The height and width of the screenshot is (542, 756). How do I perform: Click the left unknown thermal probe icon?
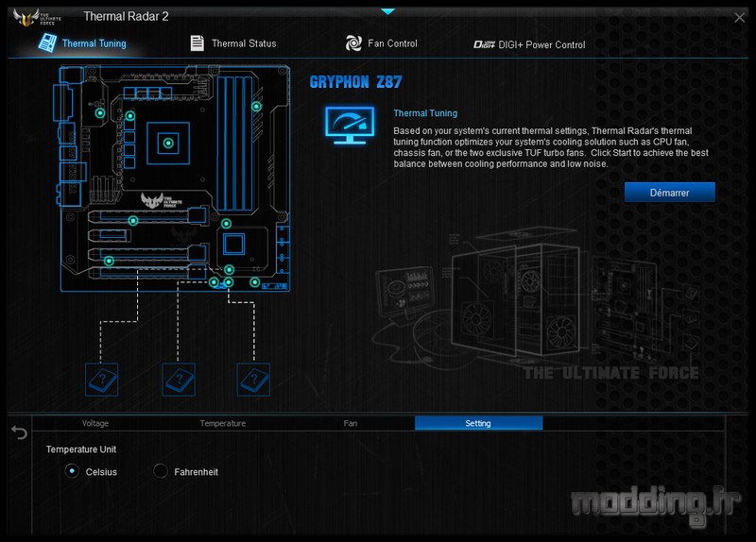[102, 380]
